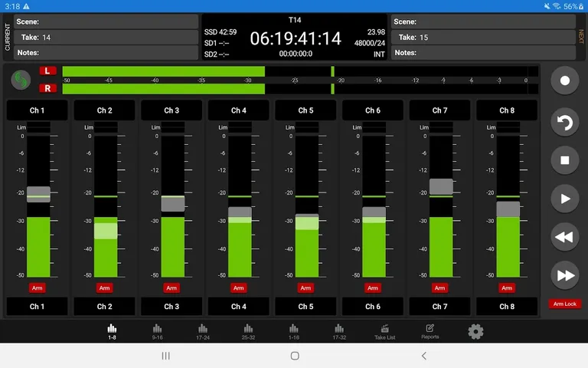The image size is (588, 368).
Task: Tap the SSD 42:59 remaining time
Action: pyautogui.click(x=220, y=32)
